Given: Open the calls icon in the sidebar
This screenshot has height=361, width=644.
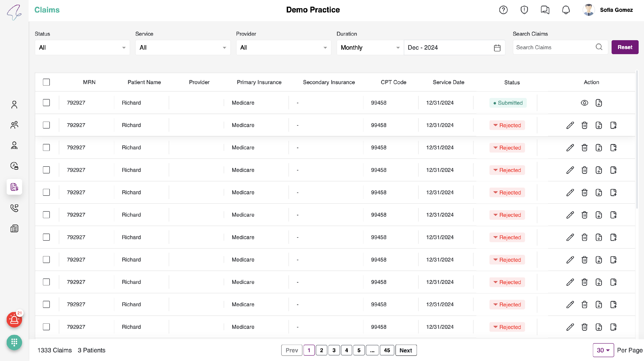Looking at the screenshot, I should (x=14, y=208).
